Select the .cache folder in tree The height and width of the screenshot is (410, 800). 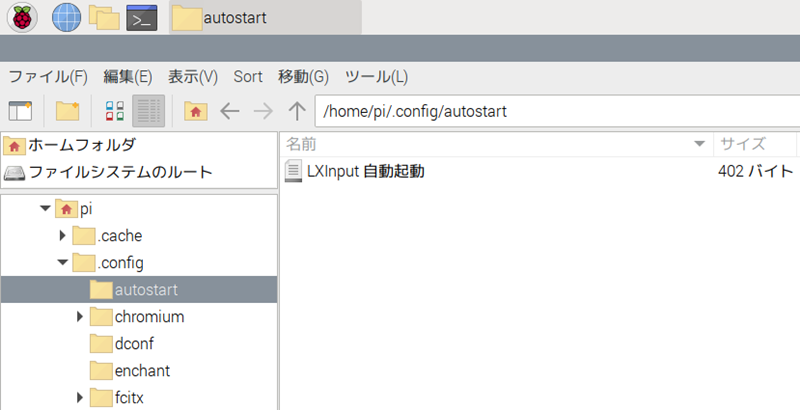(x=107, y=236)
